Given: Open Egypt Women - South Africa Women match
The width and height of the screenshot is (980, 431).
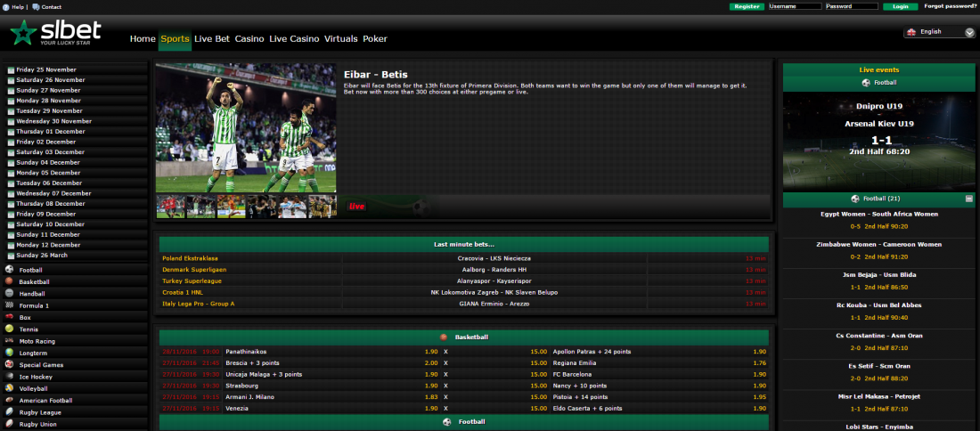Looking at the screenshot, I should click(x=878, y=215).
